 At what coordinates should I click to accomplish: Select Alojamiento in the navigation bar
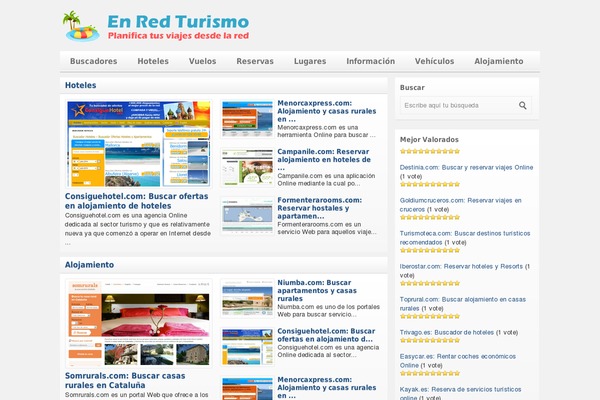499,61
